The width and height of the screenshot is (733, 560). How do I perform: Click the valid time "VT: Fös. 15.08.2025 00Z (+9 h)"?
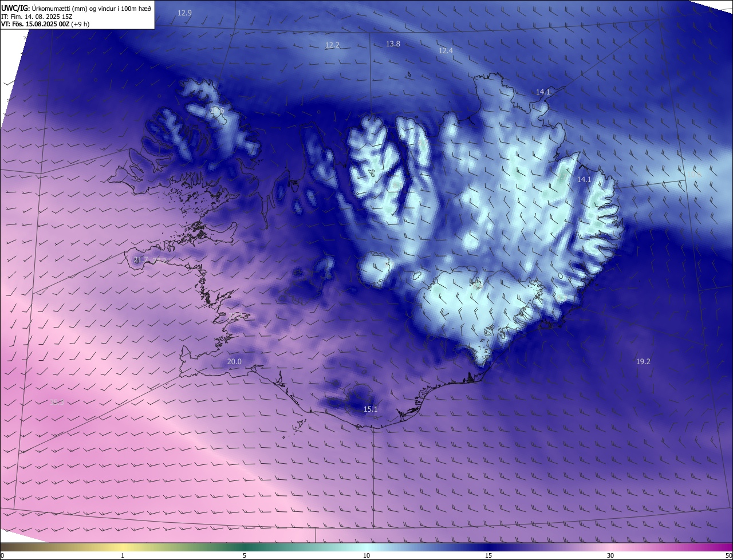click(x=45, y=24)
